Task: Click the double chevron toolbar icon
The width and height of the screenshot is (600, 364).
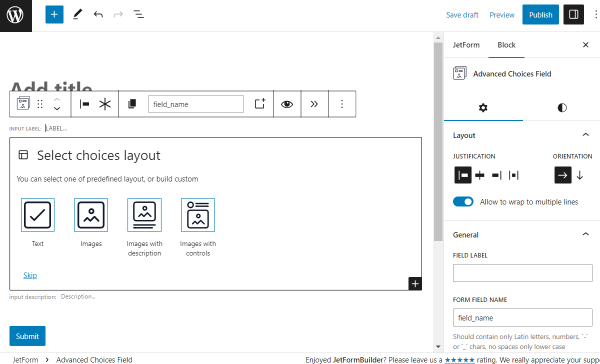Action: point(314,104)
